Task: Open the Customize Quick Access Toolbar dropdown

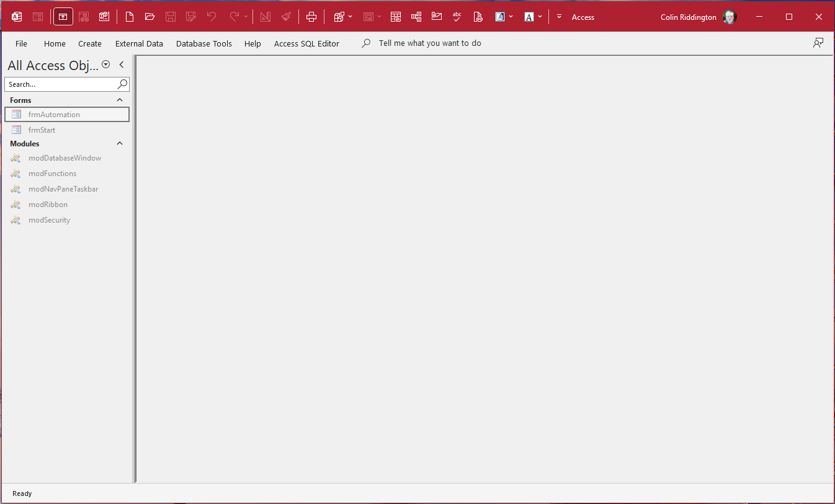Action: pos(559,17)
